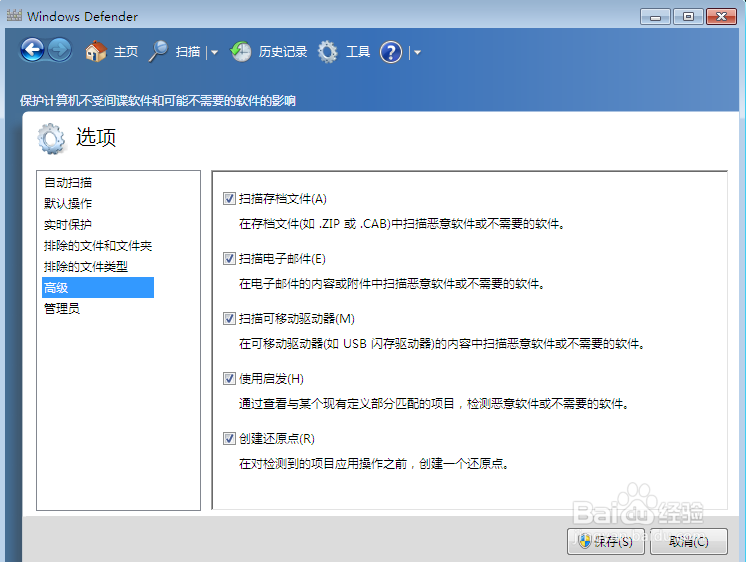The width and height of the screenshot is (746, 562).
Task: Click the Help question mark icon
Action: [391, 52]
